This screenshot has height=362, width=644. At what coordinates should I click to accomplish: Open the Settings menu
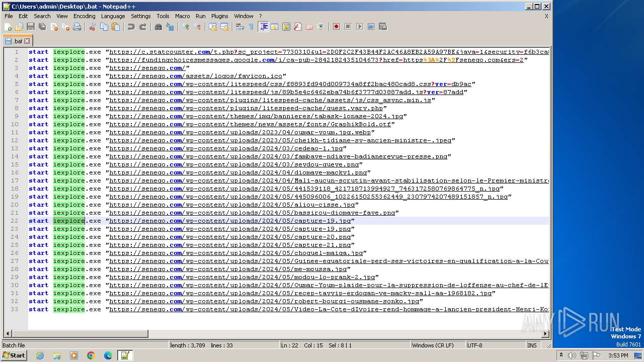(141, 16)
